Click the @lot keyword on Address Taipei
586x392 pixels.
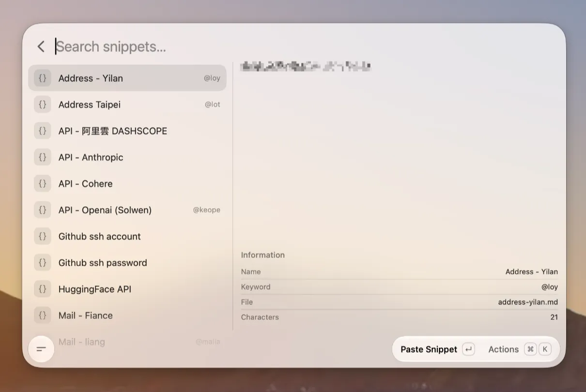213,105
